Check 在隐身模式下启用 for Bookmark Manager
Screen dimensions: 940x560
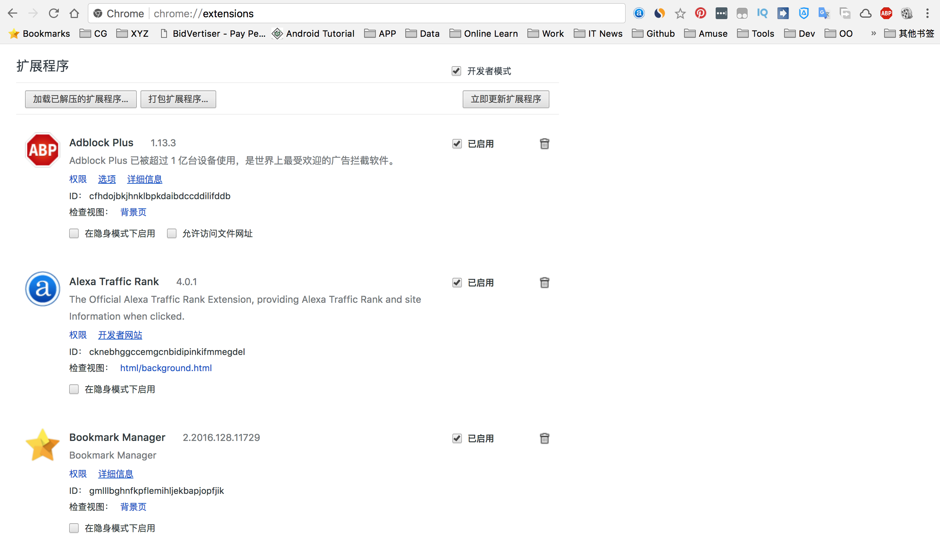click(74, 528)
